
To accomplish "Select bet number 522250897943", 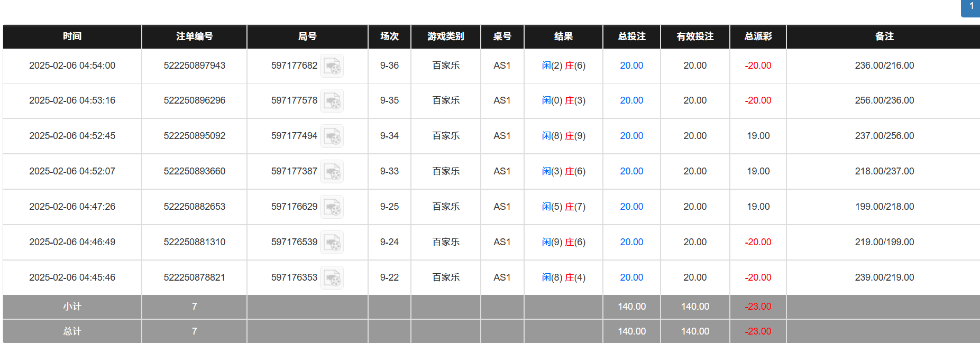I will pyautogui.click(x=194, y=66).
